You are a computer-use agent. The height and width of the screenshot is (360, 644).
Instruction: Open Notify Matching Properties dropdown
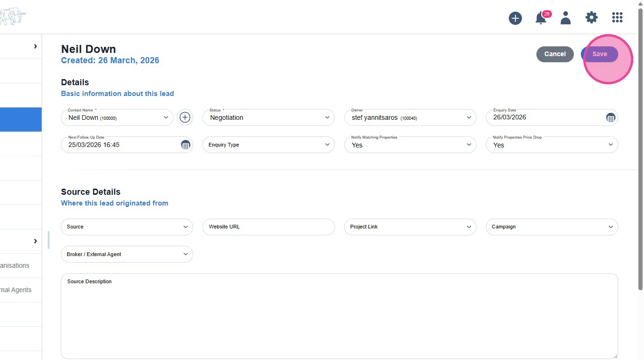click(410, 145)
